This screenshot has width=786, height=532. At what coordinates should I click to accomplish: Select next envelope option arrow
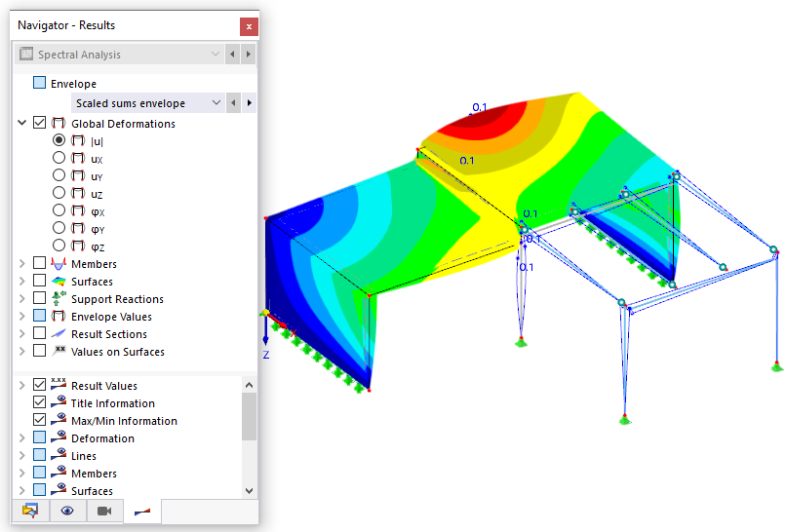point(249,103)
